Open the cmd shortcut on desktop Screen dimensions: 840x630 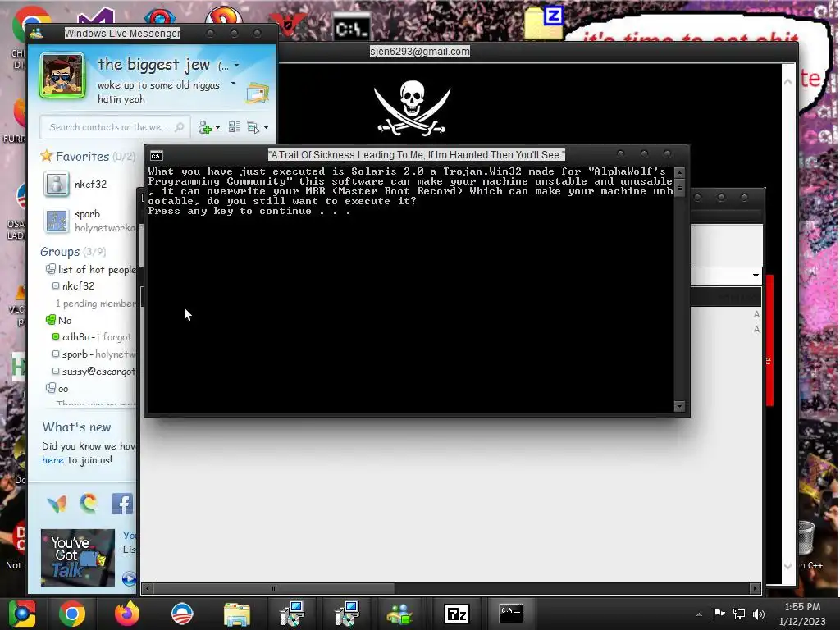pos(351,27)
